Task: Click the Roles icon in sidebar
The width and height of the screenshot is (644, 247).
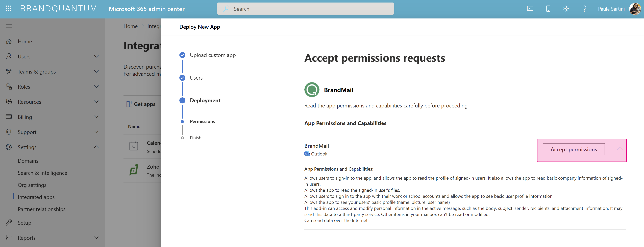Action: click(9, 87)
